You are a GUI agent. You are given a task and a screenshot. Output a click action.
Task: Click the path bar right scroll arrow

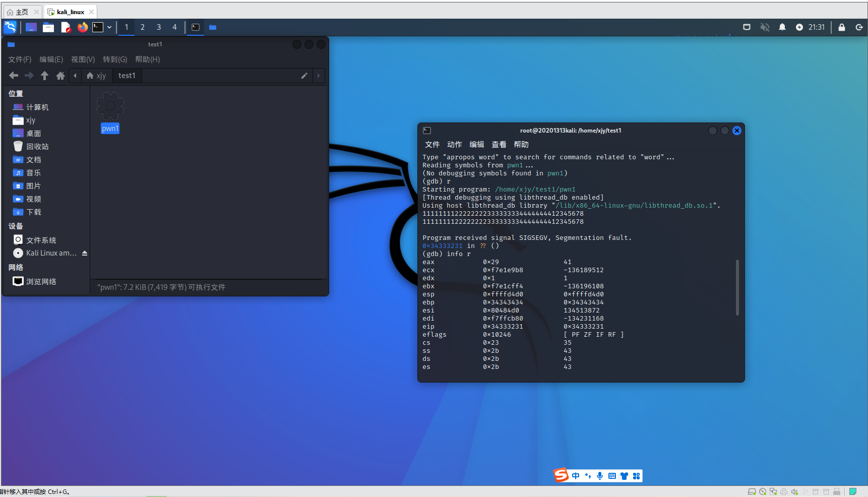(x=319, y=76)
